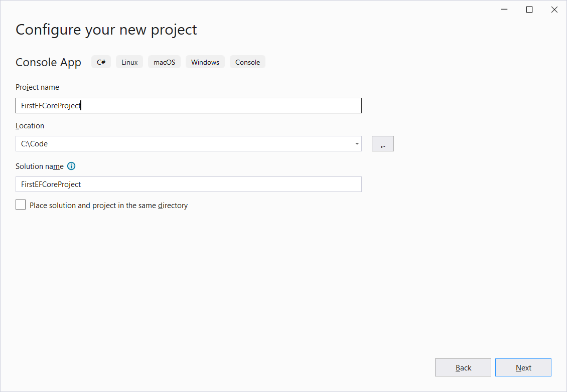Screen dimensions: 567x392
Task: Tick the same directory checkbox
Action: click(x=21, y=205)
